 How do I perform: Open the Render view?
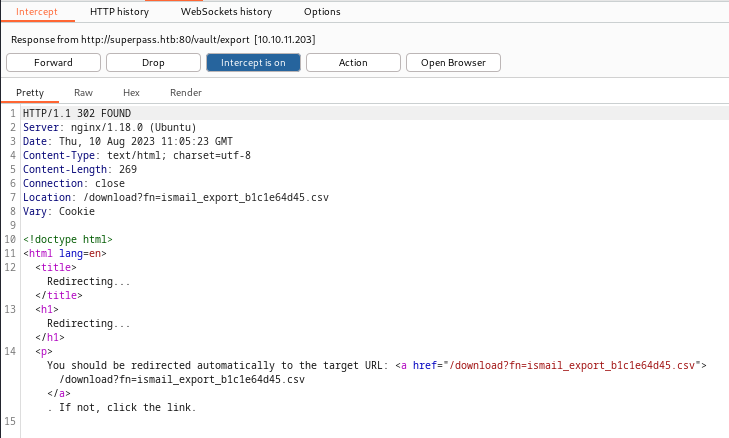tap(185, 93)
